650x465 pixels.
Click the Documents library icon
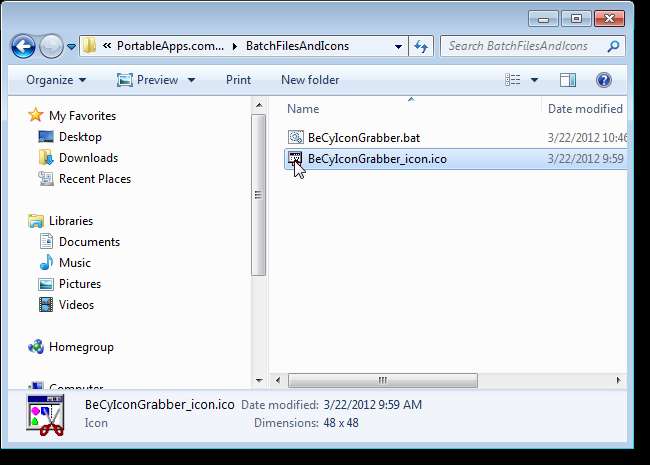click(x=46, y=242)
